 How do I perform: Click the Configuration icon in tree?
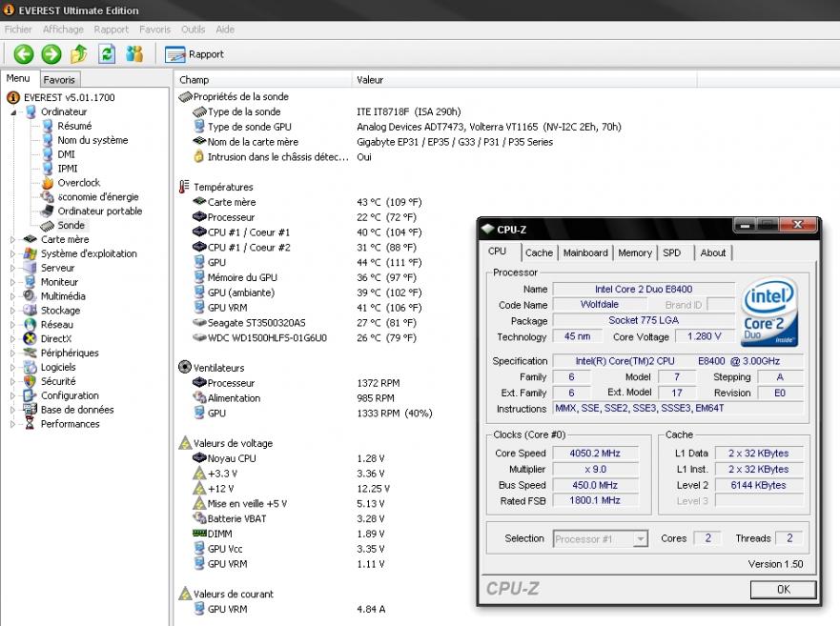[31, 395]
